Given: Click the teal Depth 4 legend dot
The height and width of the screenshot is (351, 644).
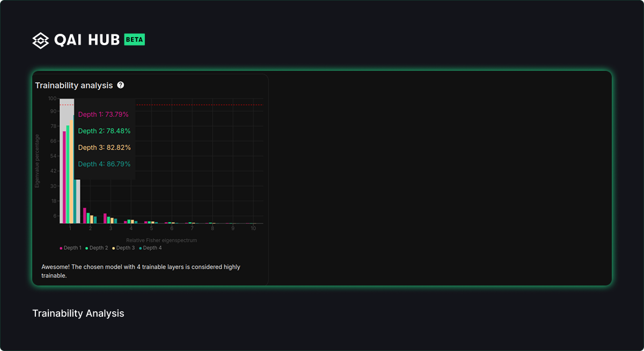Looking at the screenshot, I should coord(141,248).
